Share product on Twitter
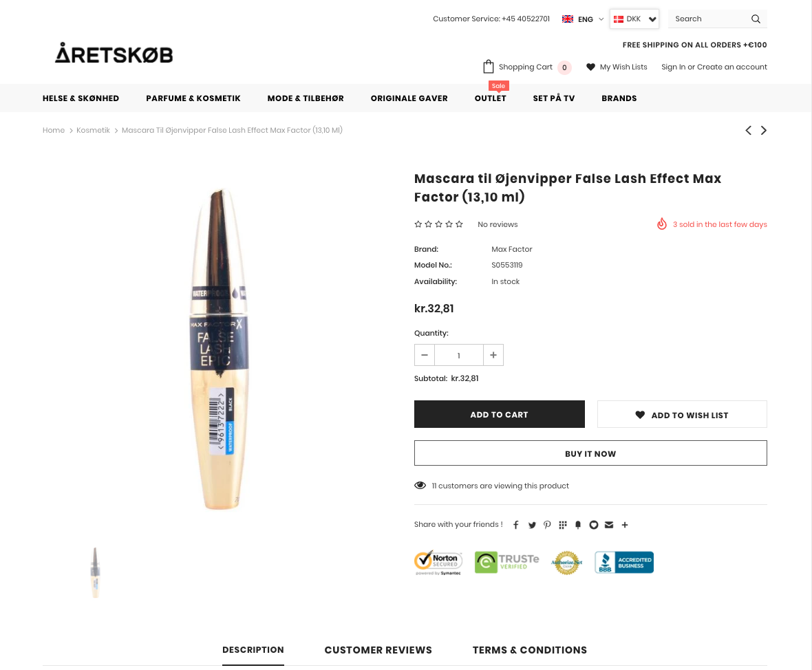The width and height of the screenshot is (812, 670). tap(532, 525)
